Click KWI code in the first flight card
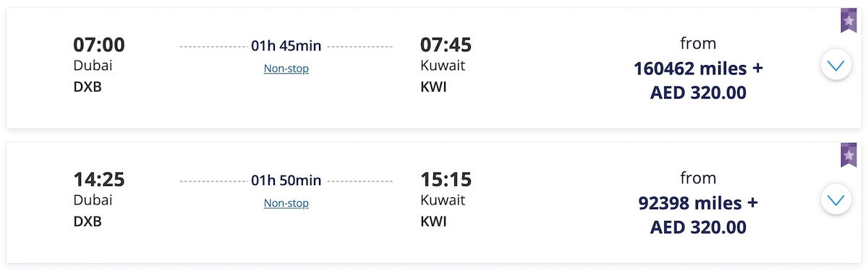The width and height of the screenshot is (868, 271). (433, 87)
